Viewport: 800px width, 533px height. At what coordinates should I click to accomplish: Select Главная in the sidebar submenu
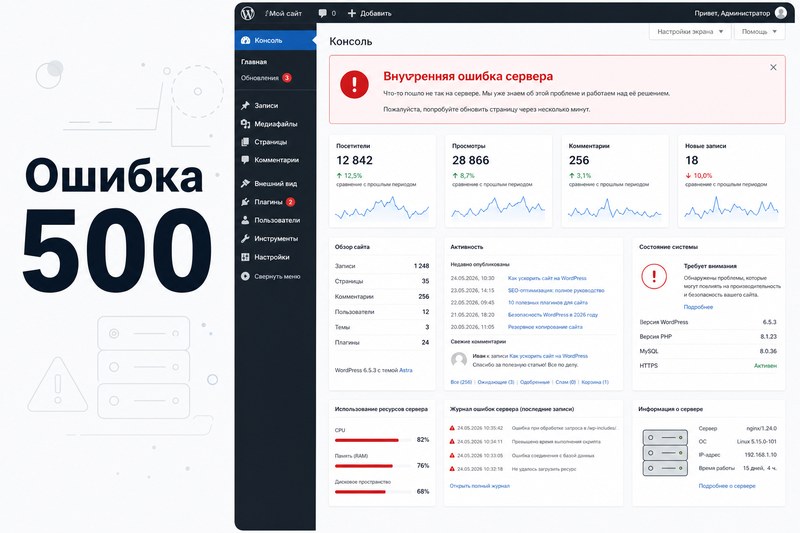[254, 62]
